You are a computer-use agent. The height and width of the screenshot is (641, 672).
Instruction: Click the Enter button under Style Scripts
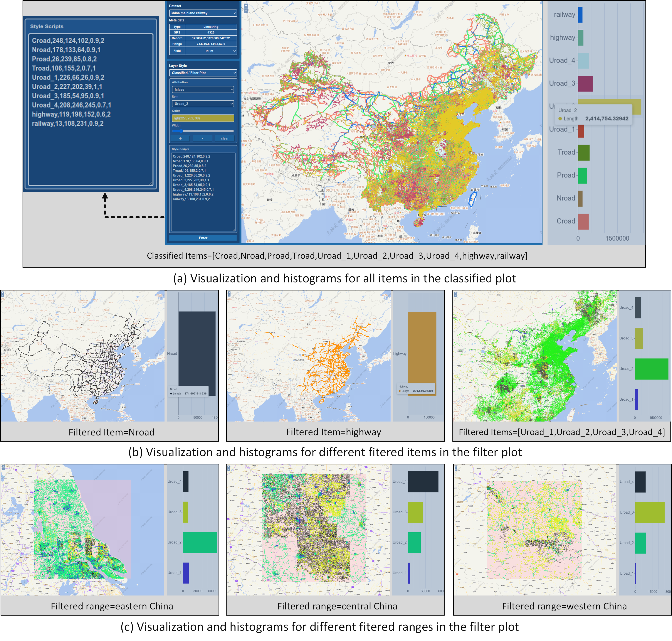pyautogui.click(x=203, y=238)
